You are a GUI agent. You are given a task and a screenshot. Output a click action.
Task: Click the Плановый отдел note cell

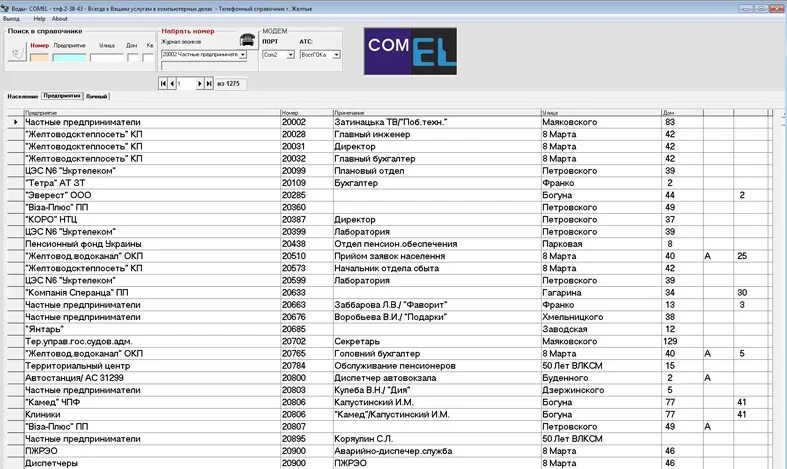437,171
